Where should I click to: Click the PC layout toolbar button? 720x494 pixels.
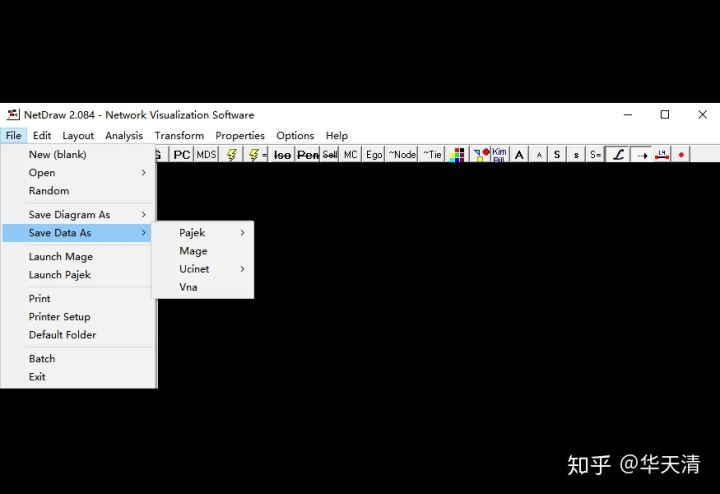pos(182,155)
